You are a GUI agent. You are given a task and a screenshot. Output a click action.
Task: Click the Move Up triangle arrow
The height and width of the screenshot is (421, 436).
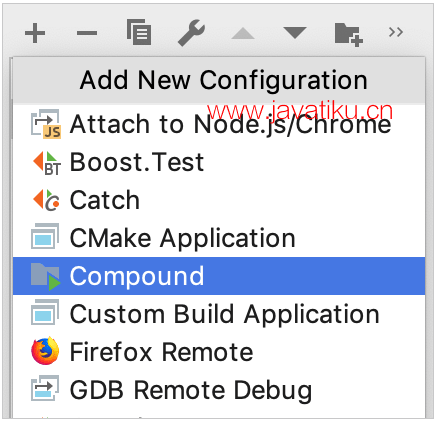pos(243,33)
